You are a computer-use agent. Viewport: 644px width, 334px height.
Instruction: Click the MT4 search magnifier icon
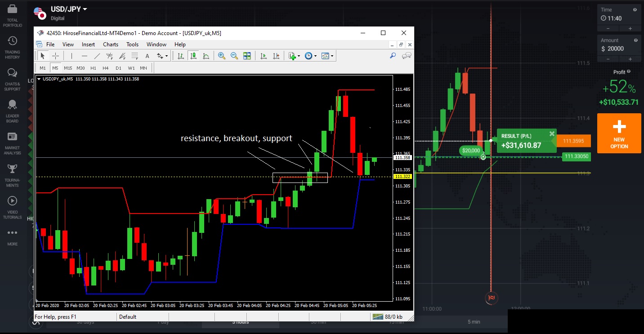point(393,56)
